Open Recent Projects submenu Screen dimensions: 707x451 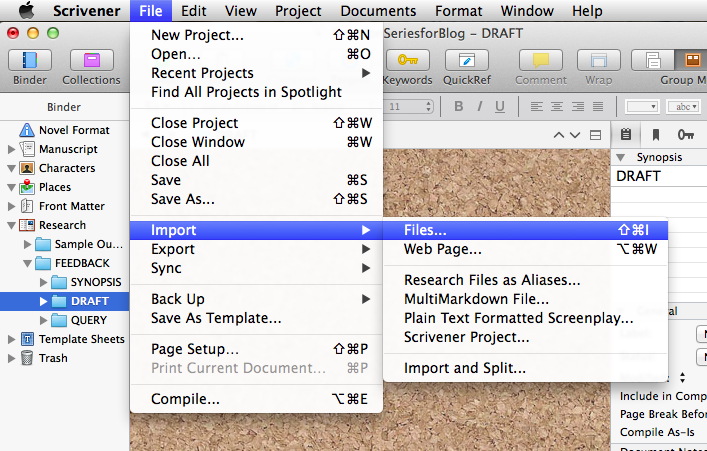coord(256,73)
